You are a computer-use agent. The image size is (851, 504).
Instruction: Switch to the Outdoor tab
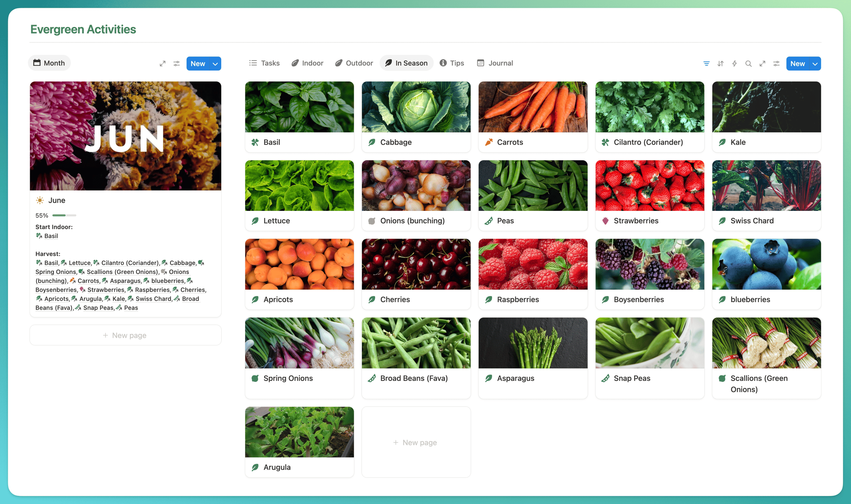[354, 63]
